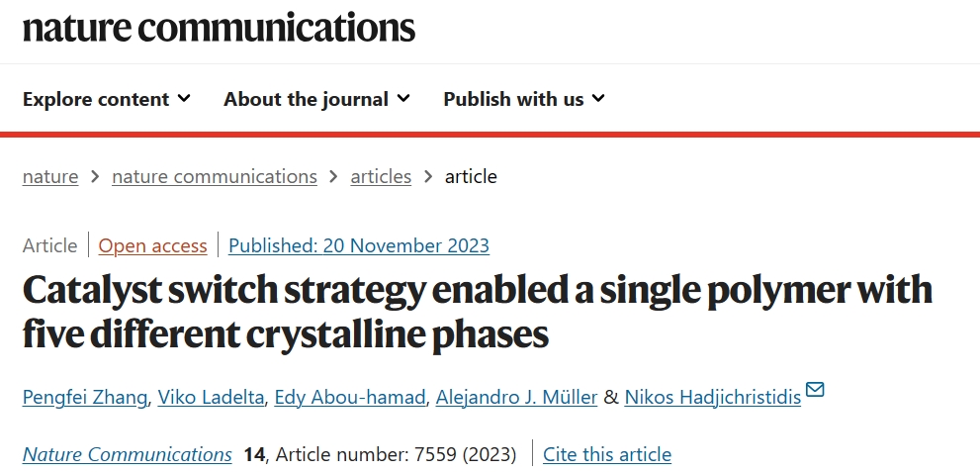Open the Open access link

[152, 245]
